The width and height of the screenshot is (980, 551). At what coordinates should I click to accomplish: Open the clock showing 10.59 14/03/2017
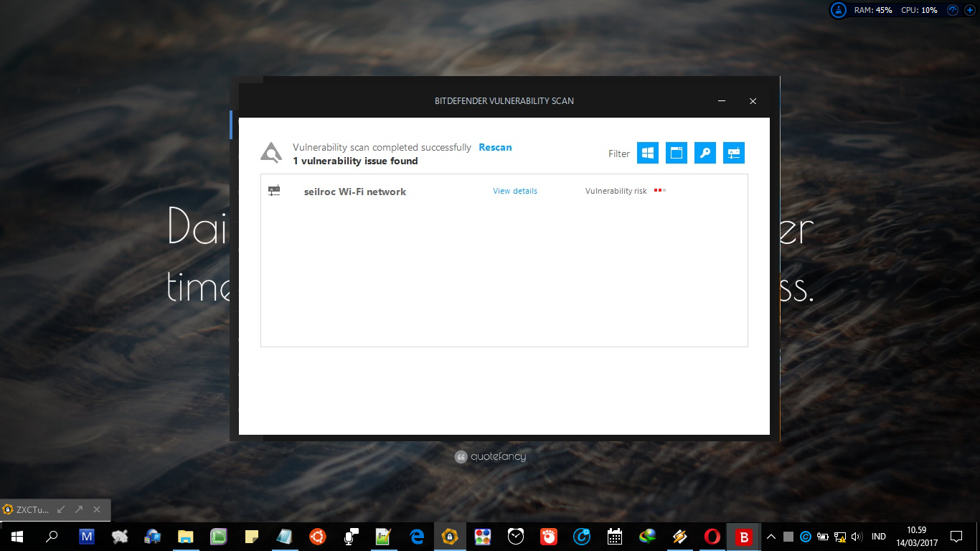(x=918, y=536)
